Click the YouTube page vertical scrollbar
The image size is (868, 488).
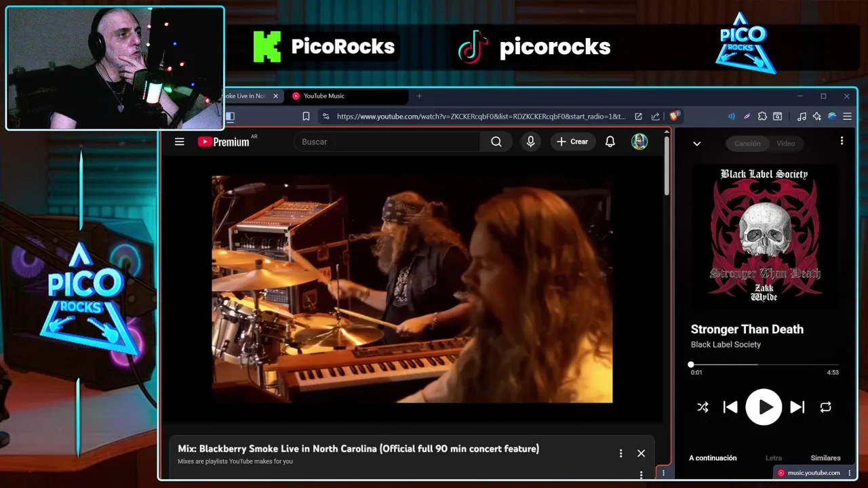coord(667,166)
